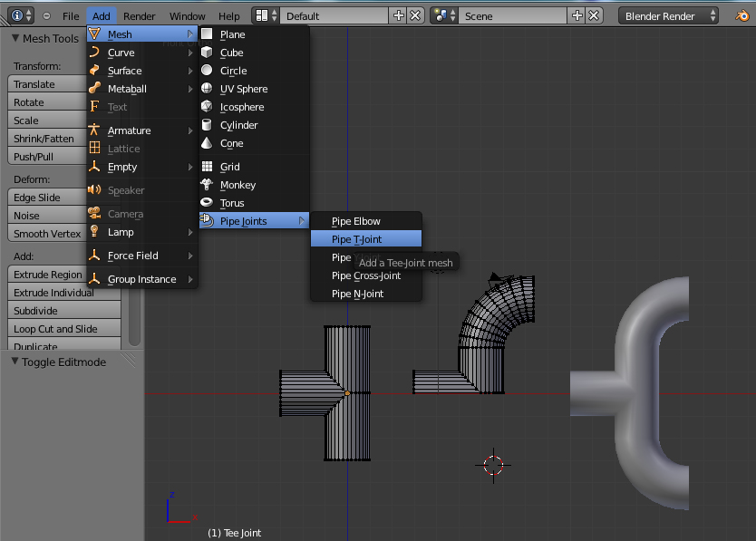Expand the Force Field submenu arrow
This screenshot has height=541, width=756.
(190, 256)
